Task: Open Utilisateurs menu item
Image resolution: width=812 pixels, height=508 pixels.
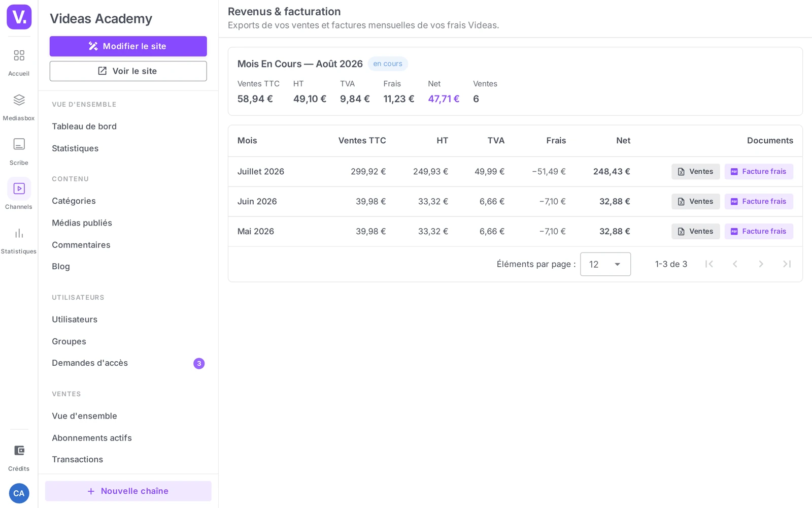Action: click(75, 320)
